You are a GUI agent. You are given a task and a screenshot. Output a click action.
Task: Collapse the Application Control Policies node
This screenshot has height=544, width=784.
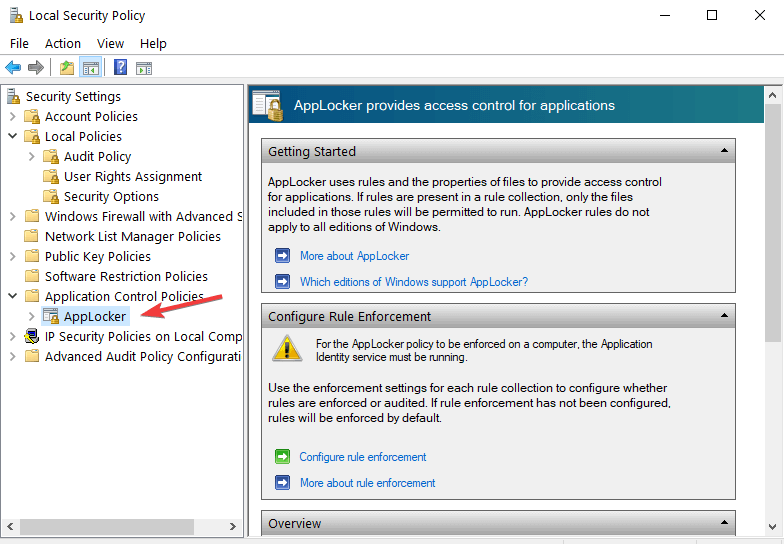pyautogui.click(x=13, y=296)
